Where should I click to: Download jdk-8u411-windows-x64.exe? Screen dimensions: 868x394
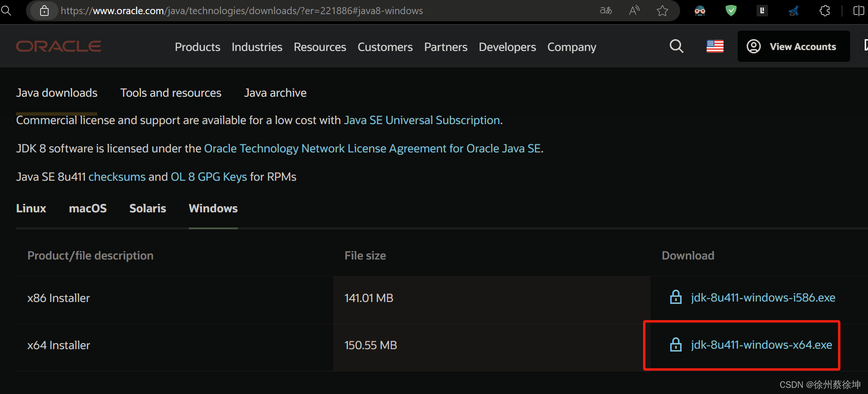[x=761, y=345]
